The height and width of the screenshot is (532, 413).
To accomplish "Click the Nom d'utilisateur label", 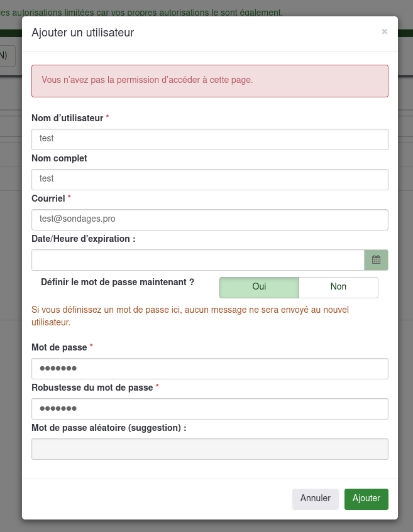I will click(x=67, y=118).
